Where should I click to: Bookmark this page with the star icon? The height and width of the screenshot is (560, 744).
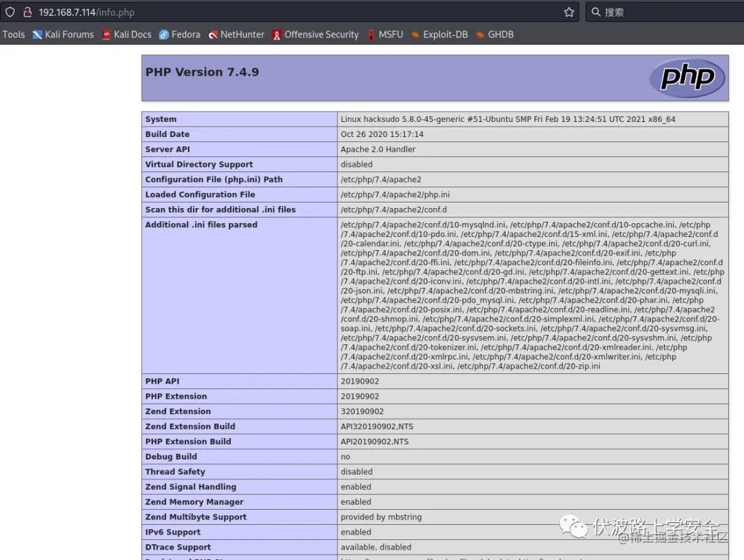tap(569, 12)
